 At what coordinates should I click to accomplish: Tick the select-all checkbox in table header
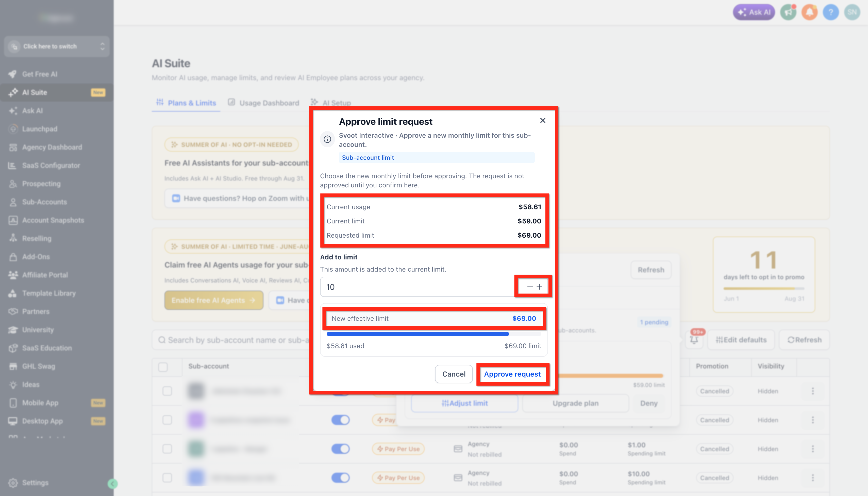(x=163, y=367)
